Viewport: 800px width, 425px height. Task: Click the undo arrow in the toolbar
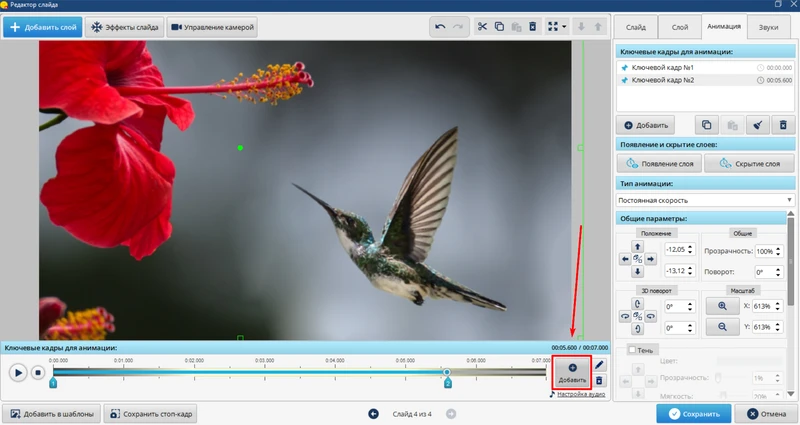(x=440, y=27)
